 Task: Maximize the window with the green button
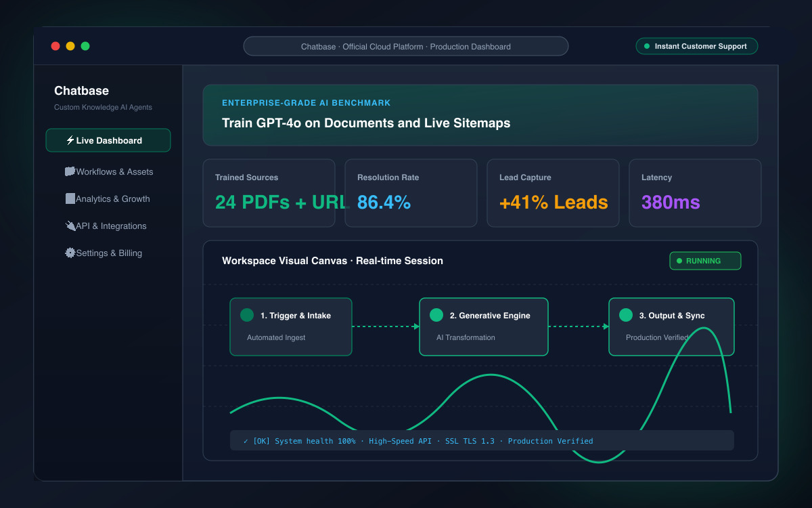[x=85, y=46]
